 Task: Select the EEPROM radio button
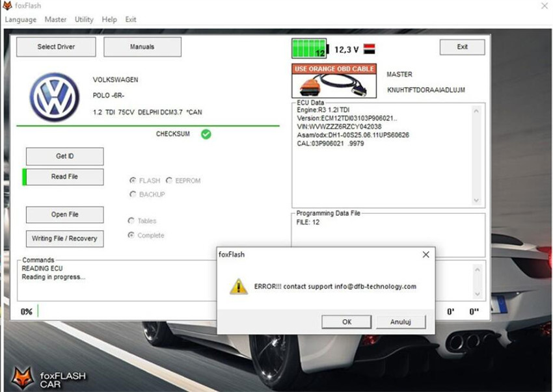point(169,181)
